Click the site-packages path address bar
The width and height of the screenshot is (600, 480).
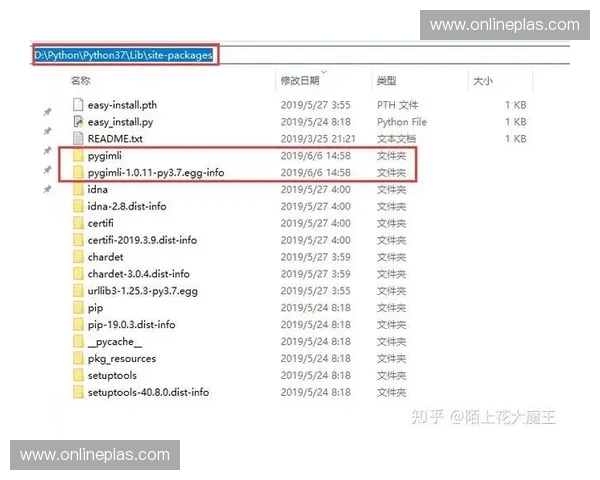[x=125, y=56]
